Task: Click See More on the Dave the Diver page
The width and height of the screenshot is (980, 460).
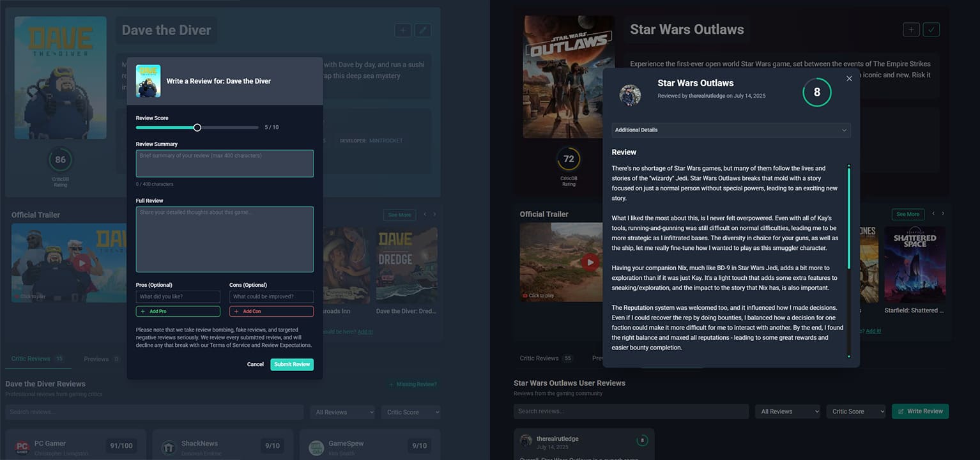Action: (400, 215)
